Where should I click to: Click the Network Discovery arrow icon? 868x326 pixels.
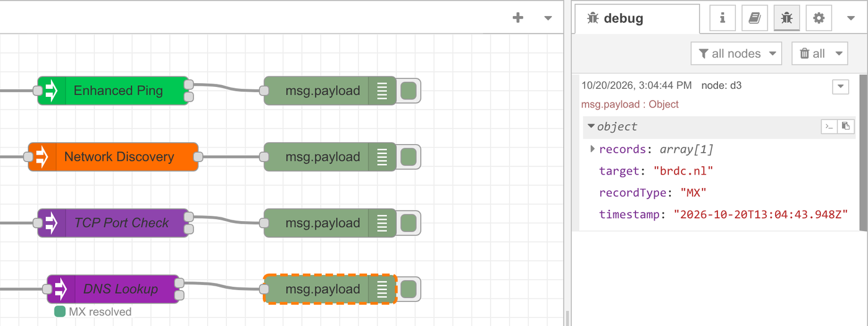(x=42, y=157)
